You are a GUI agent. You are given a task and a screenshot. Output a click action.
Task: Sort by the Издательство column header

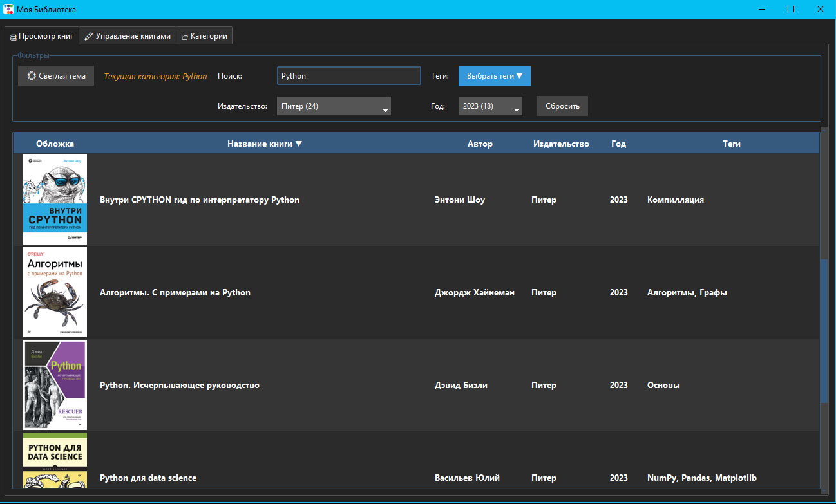(x=561, y=144)
